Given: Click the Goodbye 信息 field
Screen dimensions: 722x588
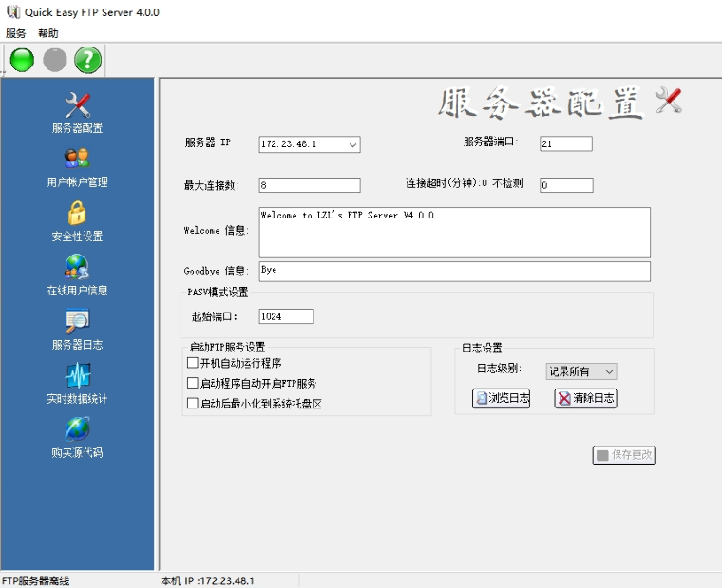Looking at the screenshot, I should pyautogui.click(x=454, y=272).
